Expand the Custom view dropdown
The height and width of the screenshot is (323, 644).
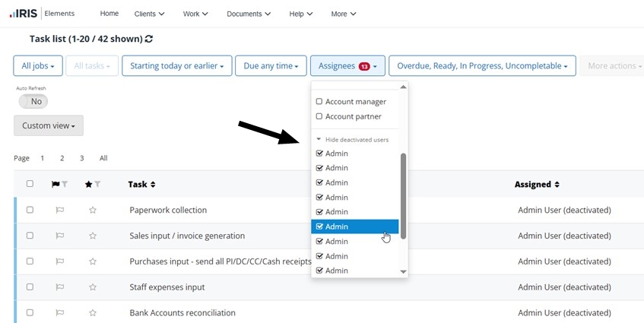(x=49, y=126)
